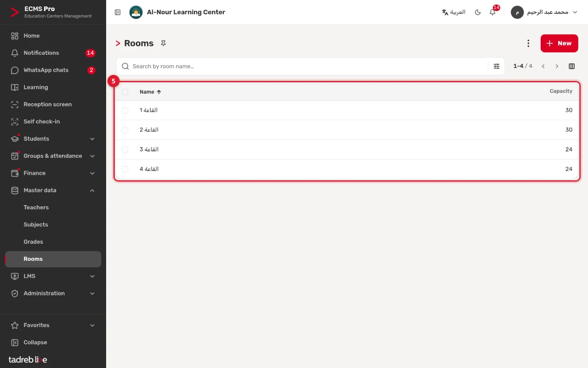Go to the previous page of rooms
This screenshot has width=588, height=368.
(x=543, y=66)
